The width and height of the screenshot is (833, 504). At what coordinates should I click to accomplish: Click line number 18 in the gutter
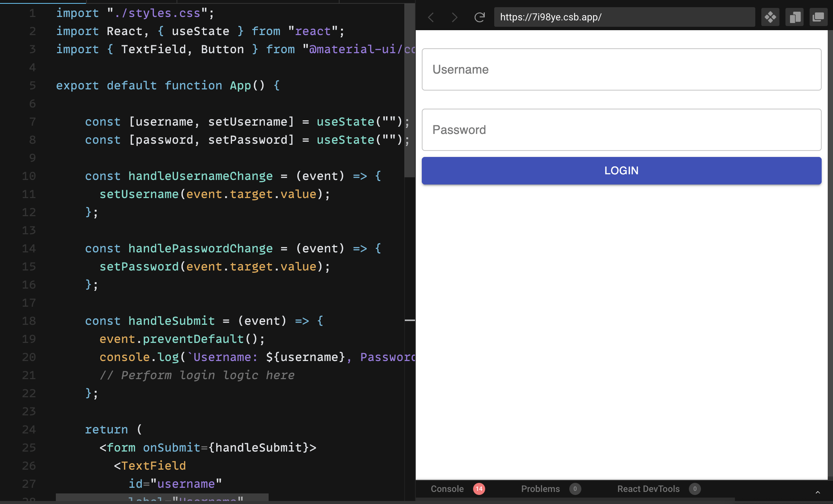[29, 321]
